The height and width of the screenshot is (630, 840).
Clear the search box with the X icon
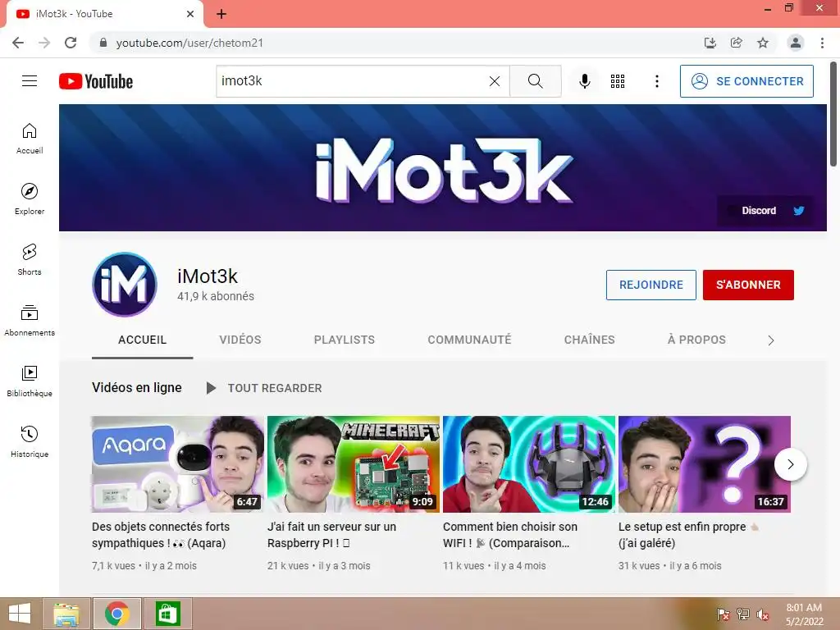(x=495, y=81)
